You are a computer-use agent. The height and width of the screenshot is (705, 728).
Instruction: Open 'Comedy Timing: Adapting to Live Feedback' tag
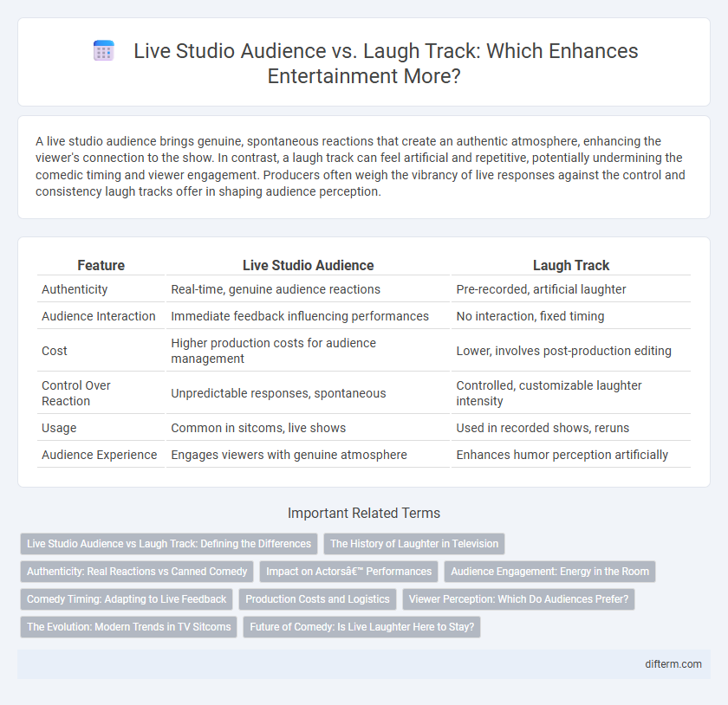click(127, 599)
